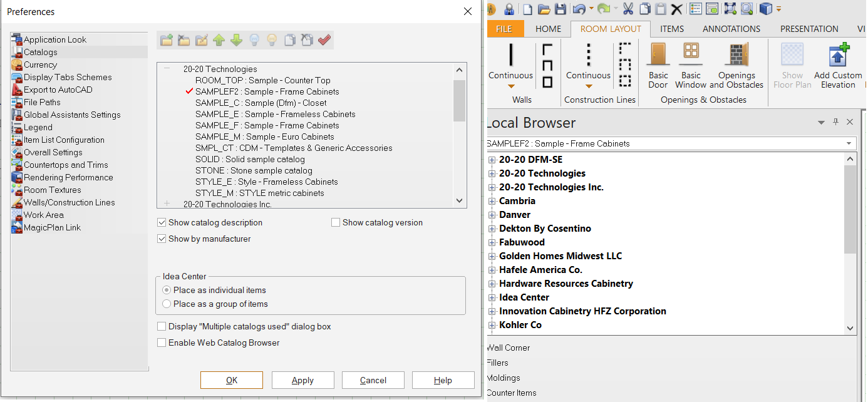Click the zoom extents icon in quick toolbar
The height and width of the screenshot is (402, 868).
click(730, 9)
